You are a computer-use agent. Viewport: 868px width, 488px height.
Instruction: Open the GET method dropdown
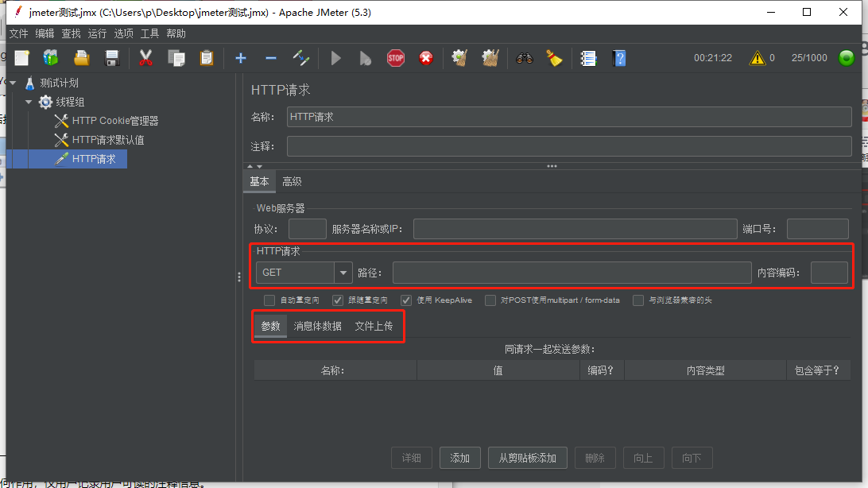pyautogui.click(x=343, y=273)
